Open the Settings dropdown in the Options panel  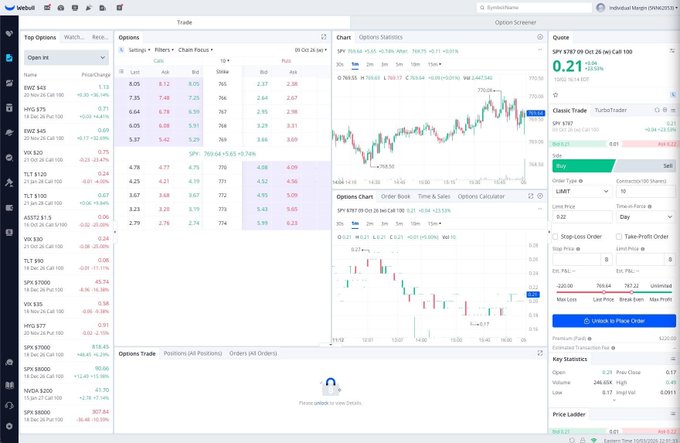(139, 50)
